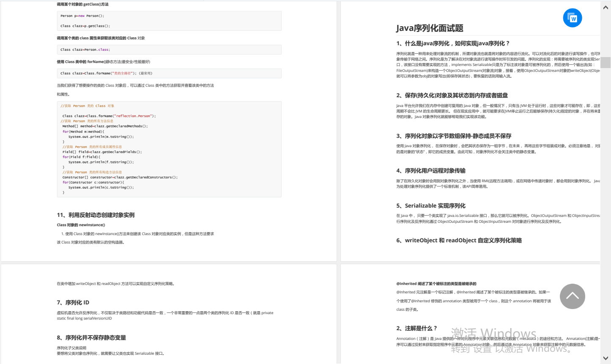This screenshot has width=611, height=364.
Task: Click code line "for(Field f:field){"
Action: pyautogui.click(x=82, y=157)
